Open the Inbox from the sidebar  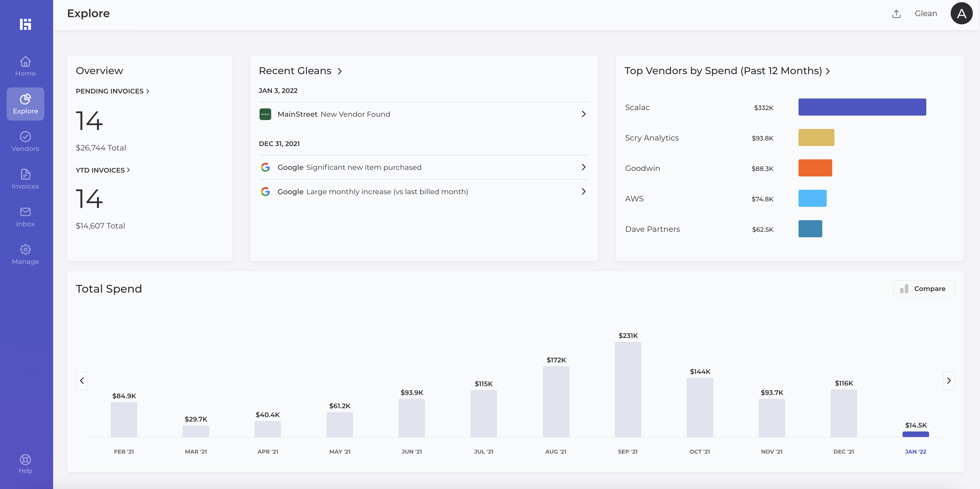click(x=25, y=216)
